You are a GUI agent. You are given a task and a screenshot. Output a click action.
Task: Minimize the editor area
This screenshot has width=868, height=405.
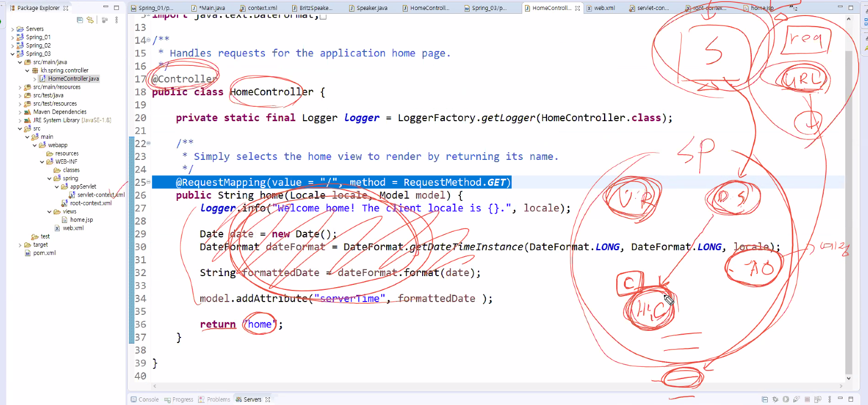pos(840,7)
